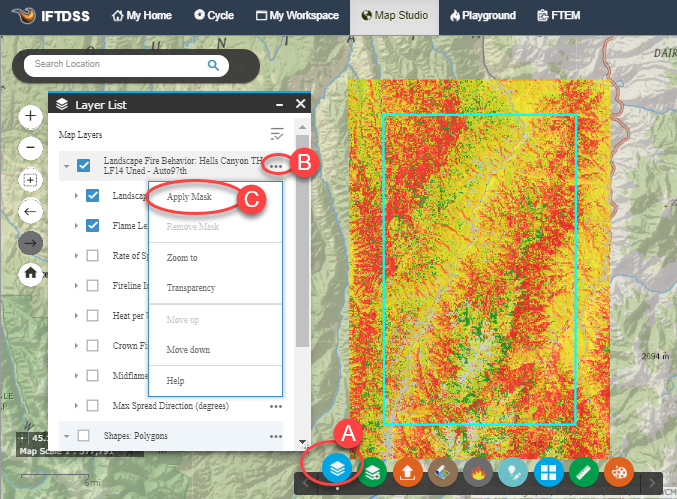Open the FTEM tab
The width and height of the screenshot is (677, 499).
[558, 16]
